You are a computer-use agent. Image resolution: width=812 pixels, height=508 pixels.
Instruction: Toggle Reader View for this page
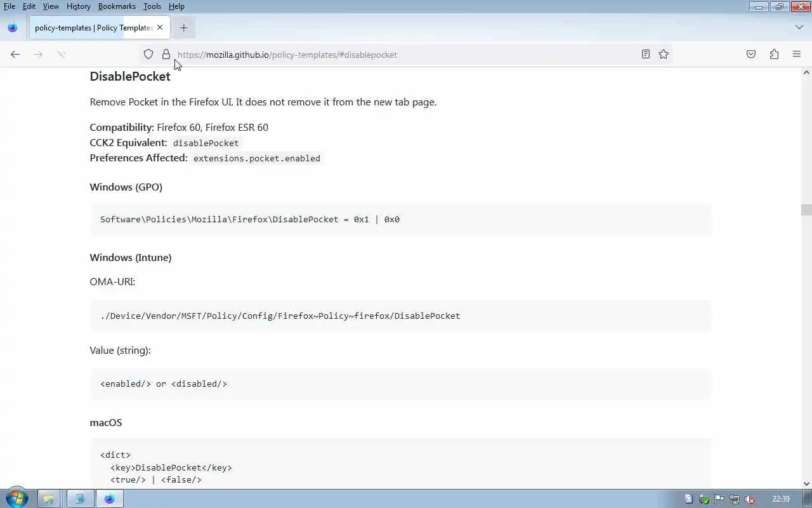tap(646, 55)
